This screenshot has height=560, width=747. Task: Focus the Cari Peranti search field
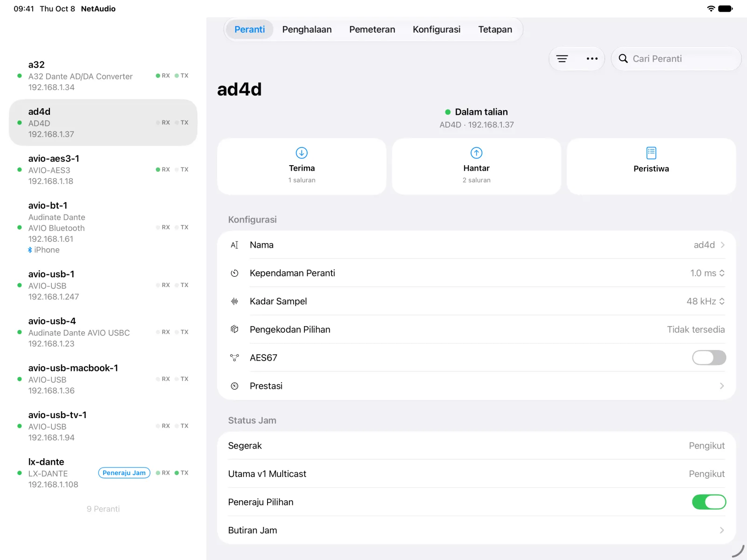[x=676, y=59]
